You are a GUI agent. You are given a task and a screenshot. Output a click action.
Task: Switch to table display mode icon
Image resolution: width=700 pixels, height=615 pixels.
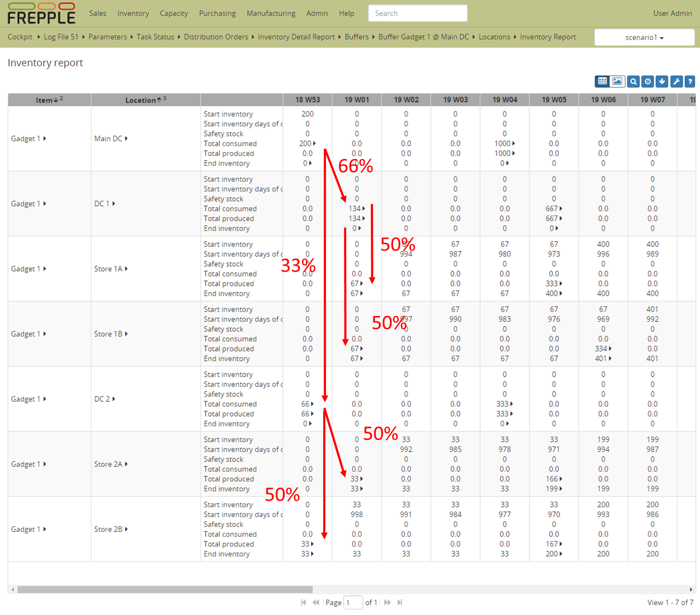click(602, 81)
